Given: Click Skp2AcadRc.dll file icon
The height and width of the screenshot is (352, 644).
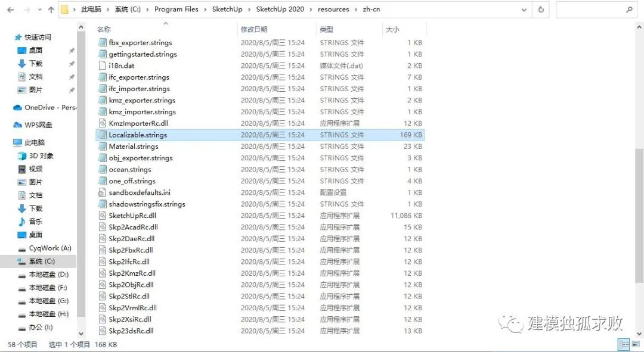Looking at the screenshot, I should tap(103, 227).
